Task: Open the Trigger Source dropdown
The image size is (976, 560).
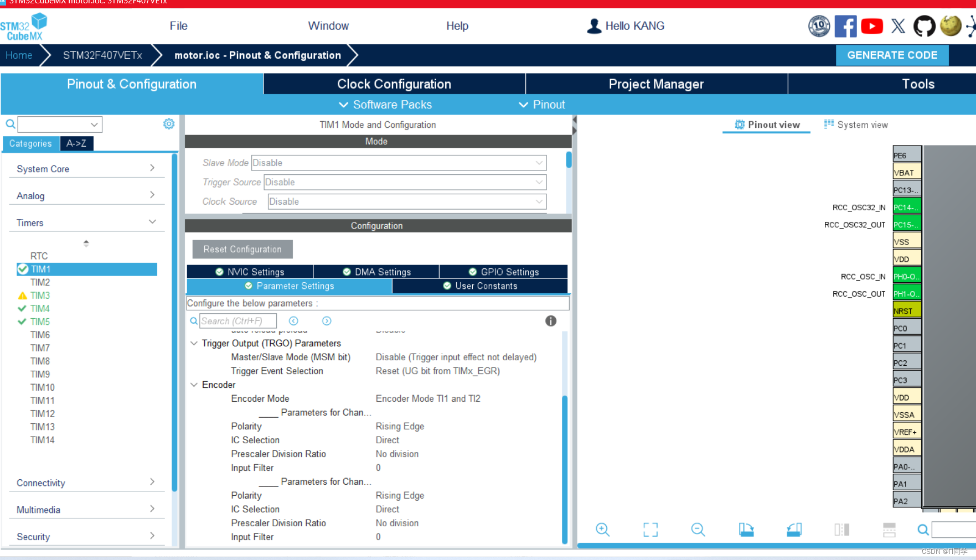Action: 405,182
